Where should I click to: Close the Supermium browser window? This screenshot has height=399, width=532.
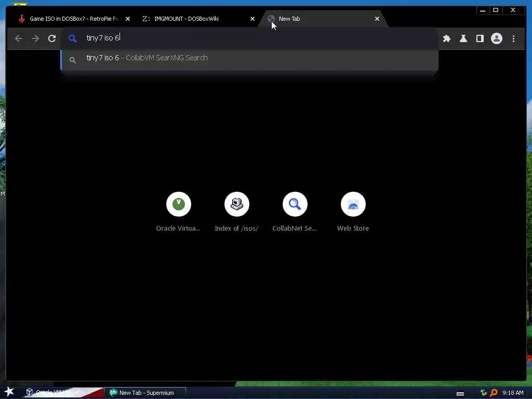pos(513,10)
